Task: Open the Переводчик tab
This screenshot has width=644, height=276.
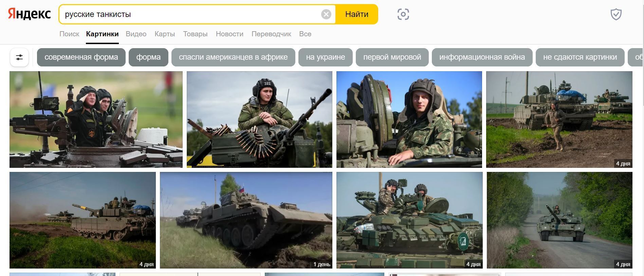Action: tap(271, 34)
